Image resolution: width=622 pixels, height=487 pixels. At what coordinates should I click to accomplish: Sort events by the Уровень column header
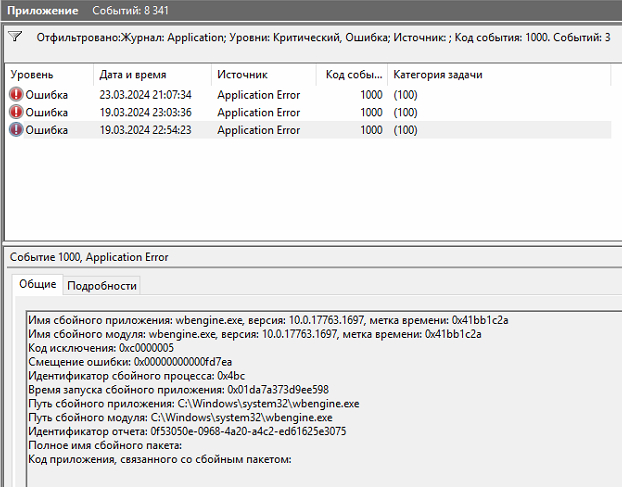point(32,75)
